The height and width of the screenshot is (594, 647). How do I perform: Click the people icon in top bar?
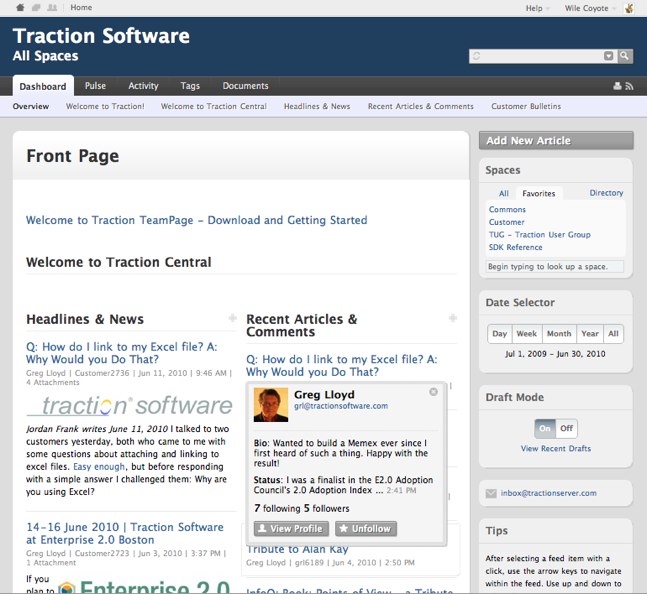tap(51, 8)
